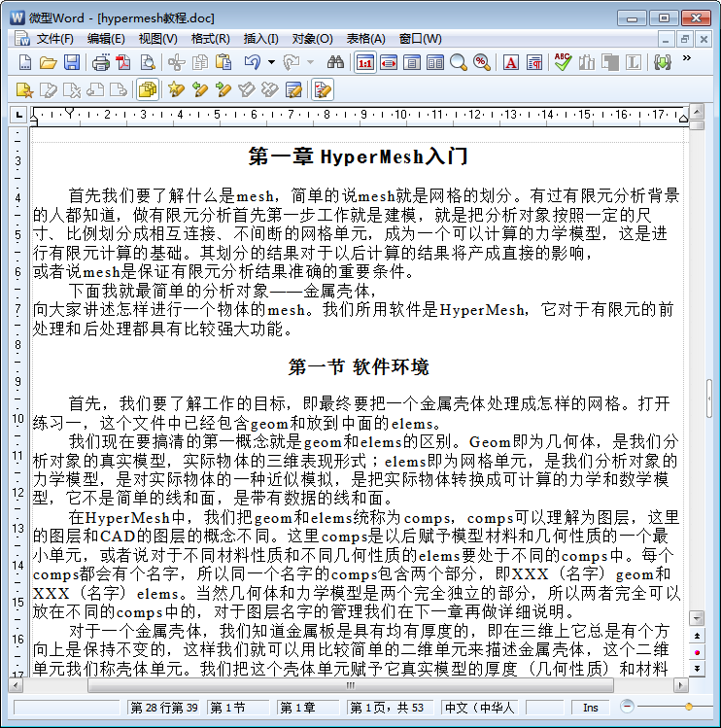
Task: Switch to fit page width view
Action: click(x=389, y=62)
